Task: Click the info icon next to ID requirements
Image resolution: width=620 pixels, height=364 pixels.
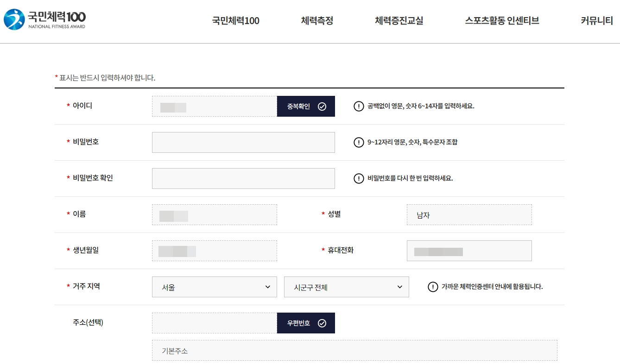Action: pyautogui.click(x=358, y=106)
